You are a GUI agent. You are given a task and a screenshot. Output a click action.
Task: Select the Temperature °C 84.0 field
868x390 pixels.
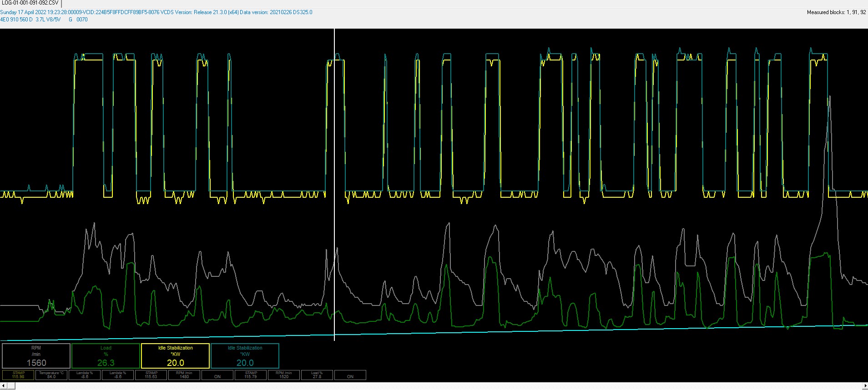(51, 375)
